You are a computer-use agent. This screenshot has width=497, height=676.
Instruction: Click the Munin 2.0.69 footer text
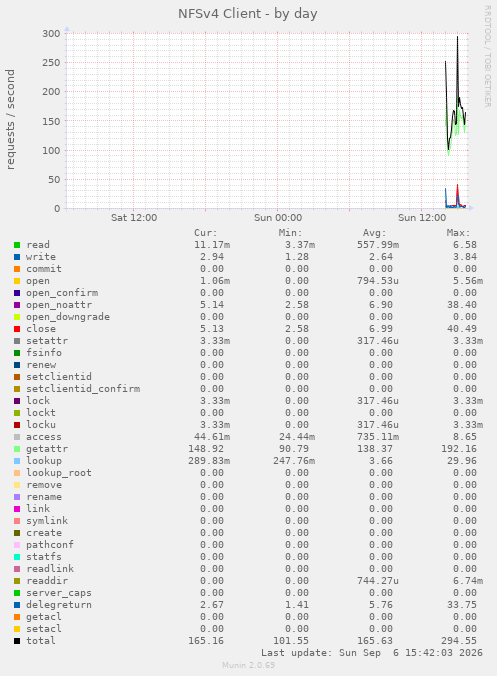[249, 665]
